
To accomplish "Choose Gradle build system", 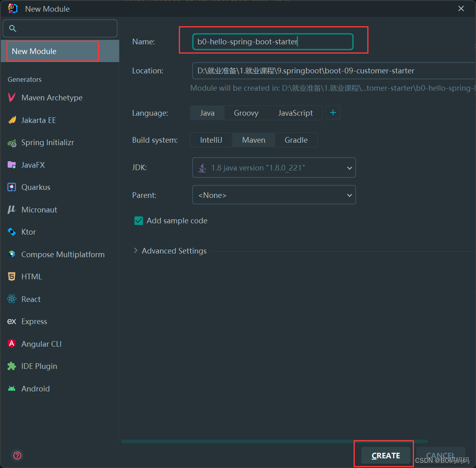I will [296, 140].
